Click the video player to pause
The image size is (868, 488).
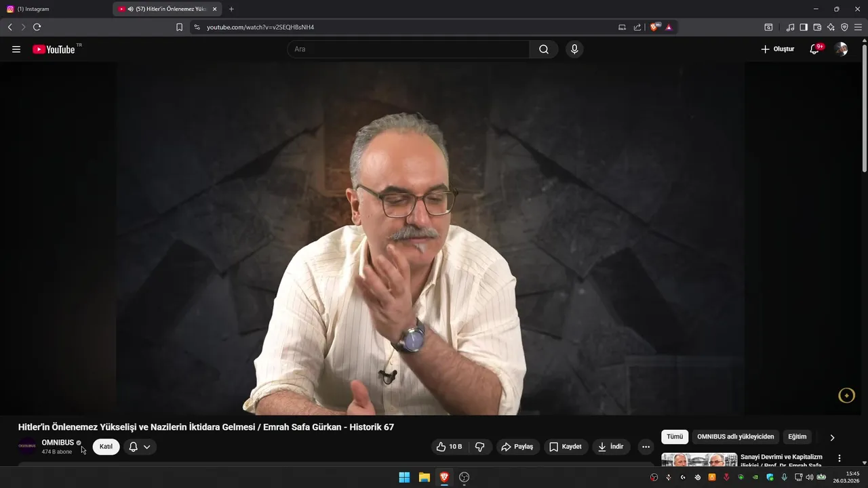tap(431, 238)
